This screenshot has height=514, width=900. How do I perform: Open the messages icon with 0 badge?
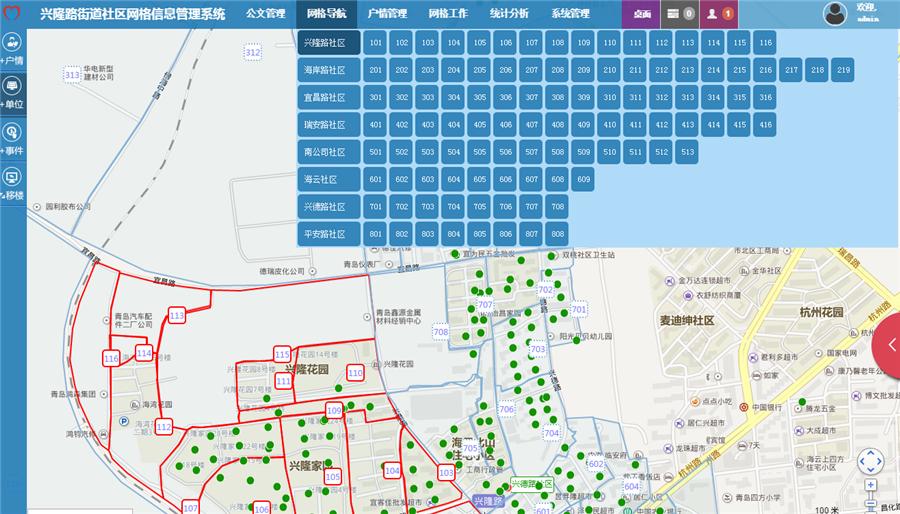click(x=679, y=14)
